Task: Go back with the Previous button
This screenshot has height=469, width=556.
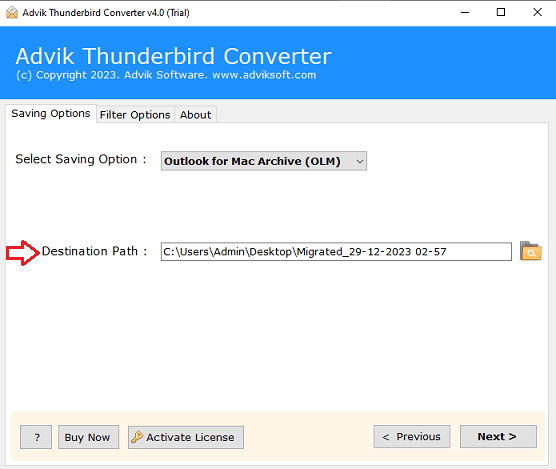Action: [x=412, y=436]
